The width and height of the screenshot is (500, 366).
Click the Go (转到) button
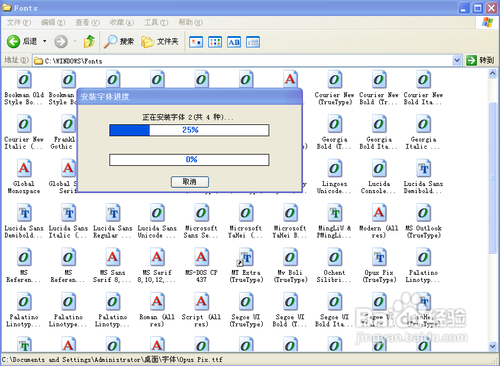480,60
